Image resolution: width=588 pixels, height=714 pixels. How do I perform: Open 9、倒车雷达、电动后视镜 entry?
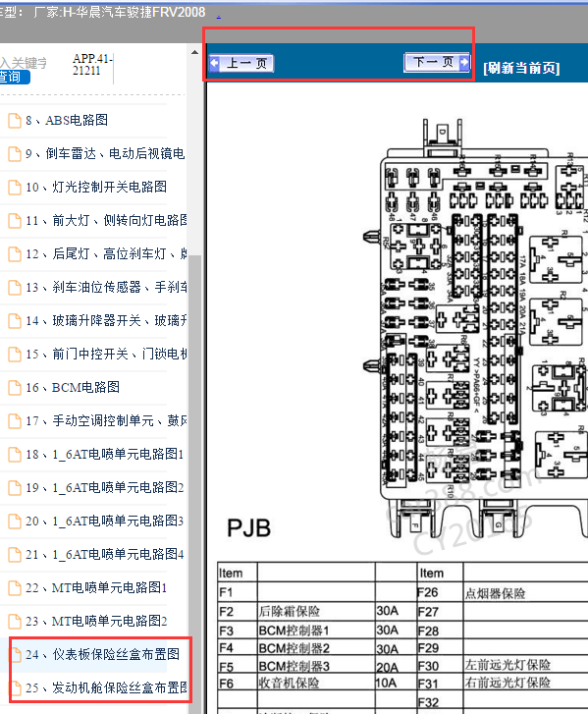click(x=105, y=153)
